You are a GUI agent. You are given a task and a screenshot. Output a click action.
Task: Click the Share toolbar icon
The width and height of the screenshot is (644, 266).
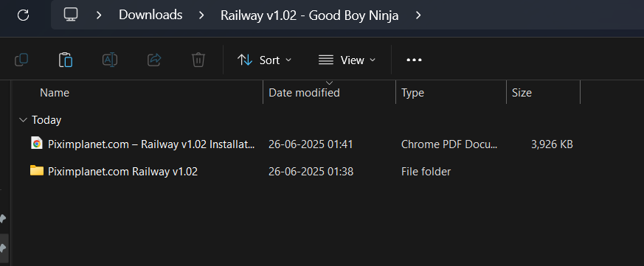pyautogui.click(x=154, y=60)
